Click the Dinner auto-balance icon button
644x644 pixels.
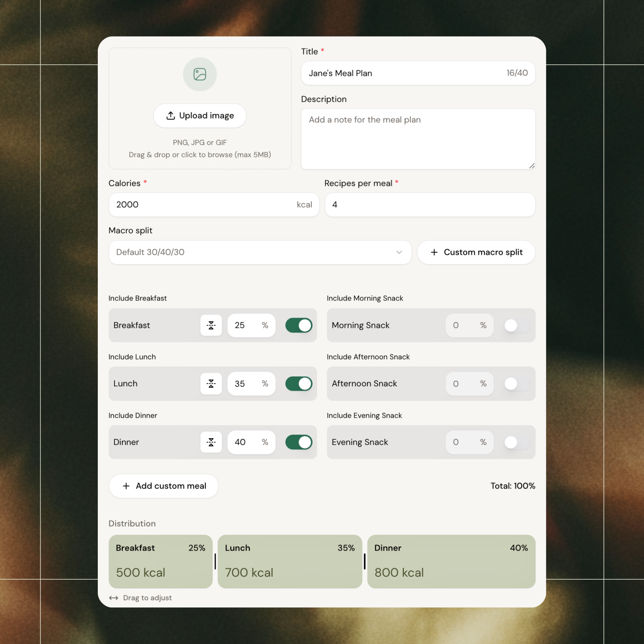pos(211,442)
